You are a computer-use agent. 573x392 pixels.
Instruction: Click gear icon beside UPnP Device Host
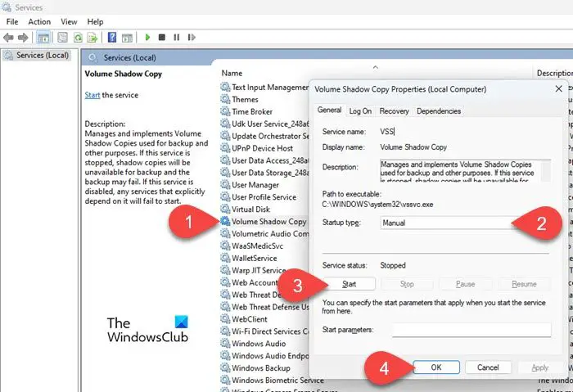click(x=225, y=148)
